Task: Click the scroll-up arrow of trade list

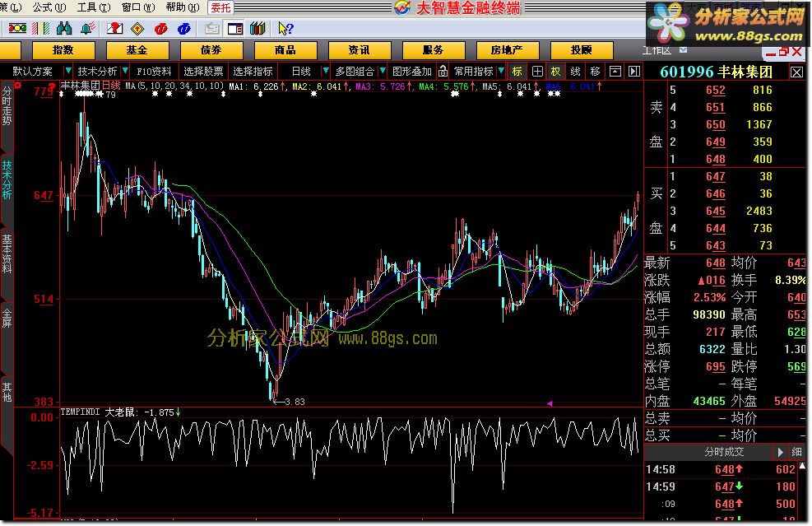Action: 803,466
